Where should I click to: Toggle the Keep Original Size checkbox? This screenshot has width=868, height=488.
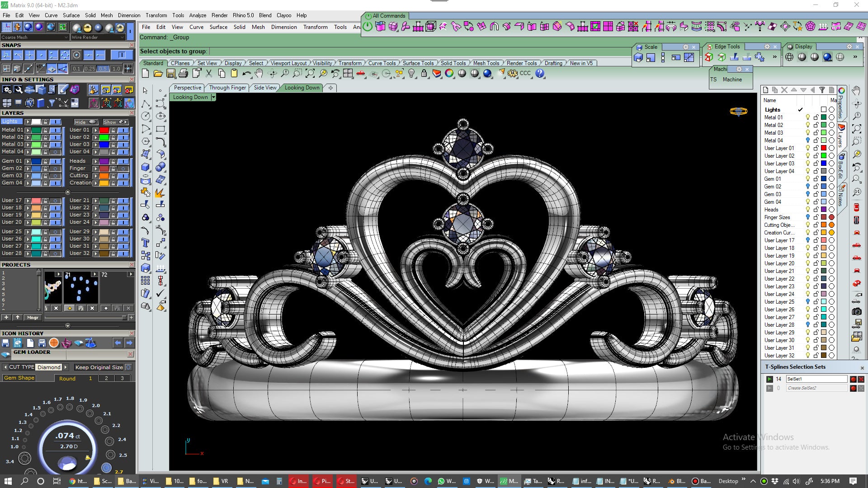click(x=128, y=367)
